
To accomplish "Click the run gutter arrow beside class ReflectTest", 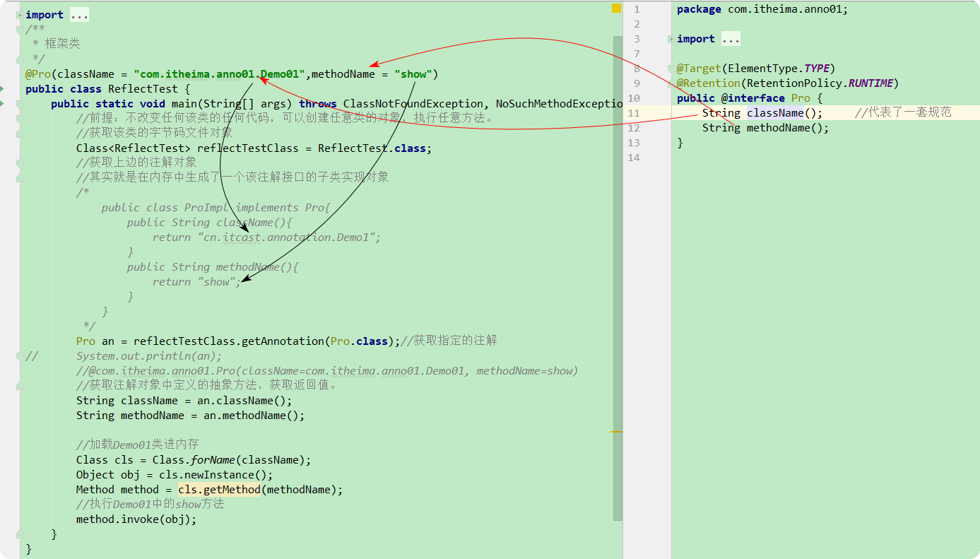I will coord(2,88).
